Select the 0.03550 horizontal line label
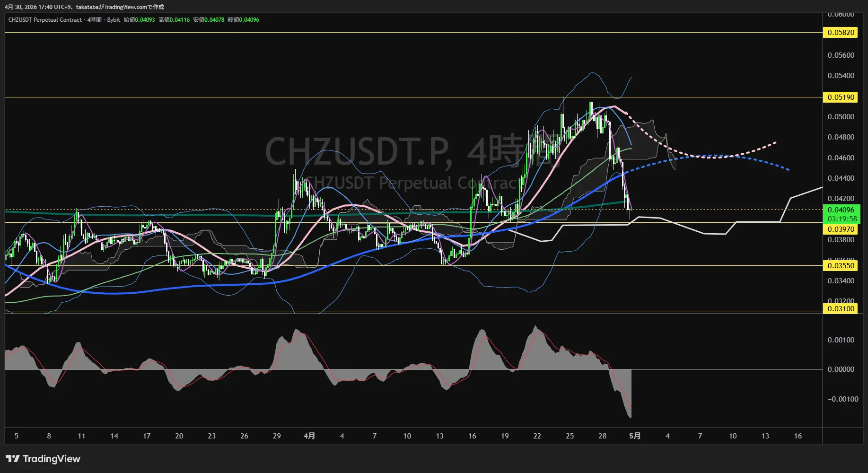 click(x=841, y=266)
